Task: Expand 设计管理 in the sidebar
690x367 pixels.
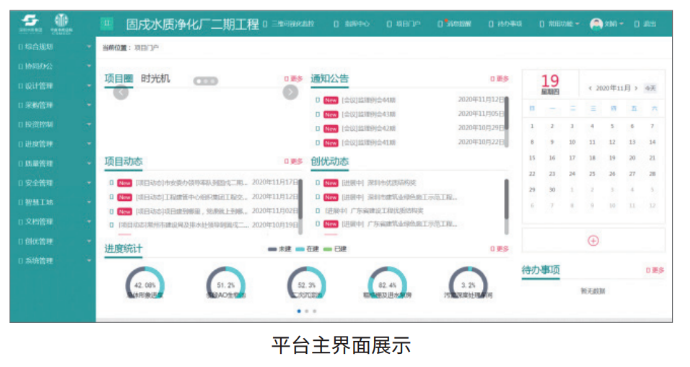Action: point(53,86)
